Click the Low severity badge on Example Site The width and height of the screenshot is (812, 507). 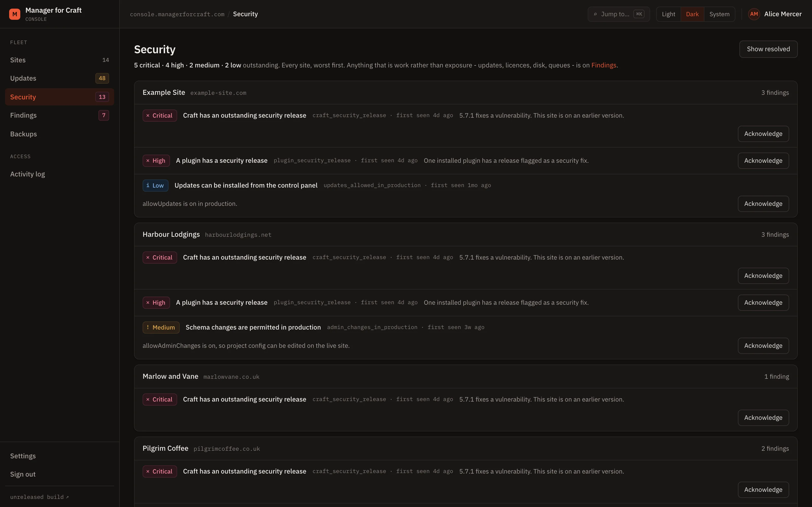(x=155, y=185)
